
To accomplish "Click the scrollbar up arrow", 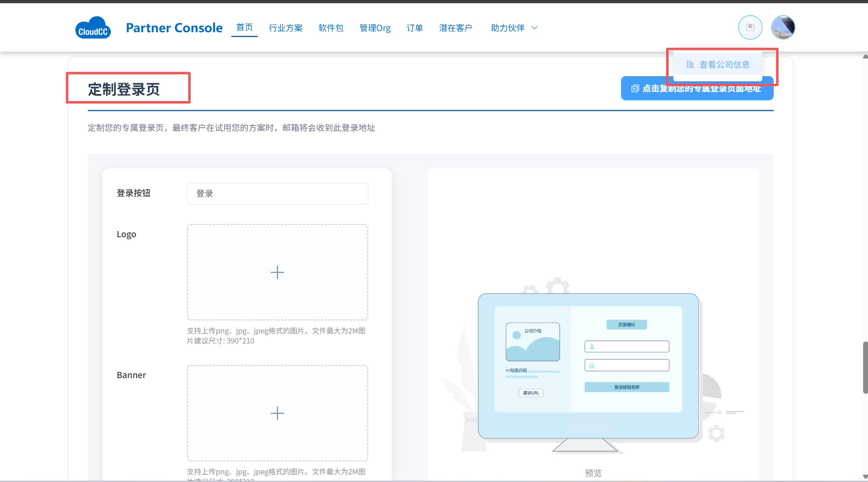I will (865, 56).
